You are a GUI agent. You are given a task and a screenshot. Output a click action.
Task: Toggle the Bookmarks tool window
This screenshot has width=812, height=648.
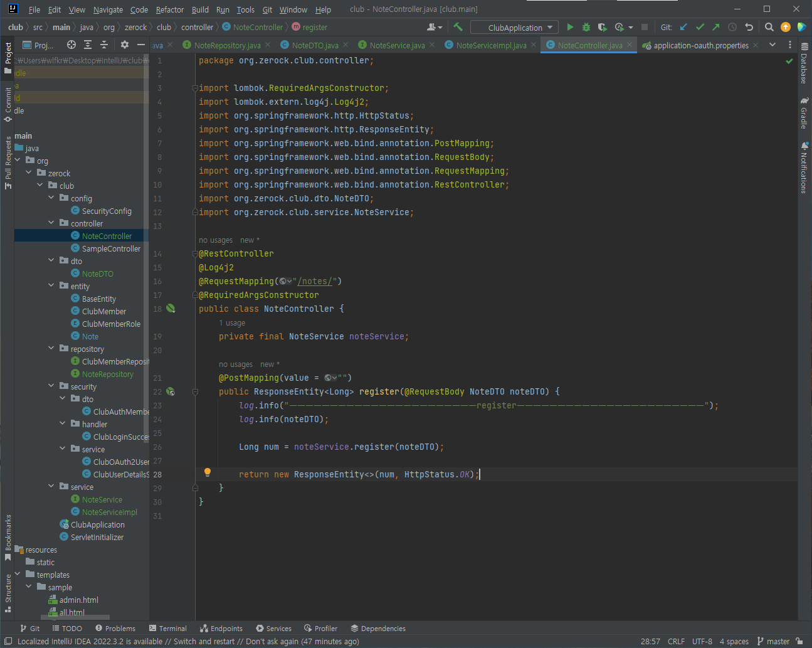pos(8,538)
